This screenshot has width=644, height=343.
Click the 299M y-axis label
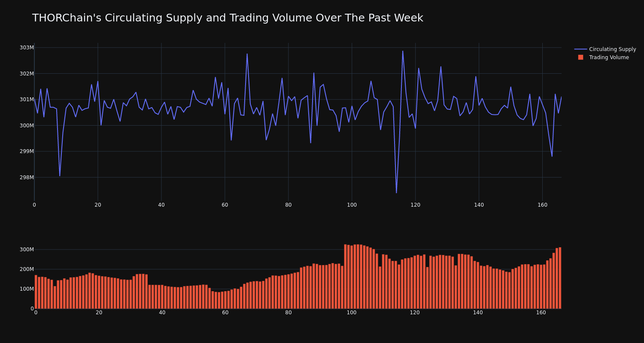[27, 151]
